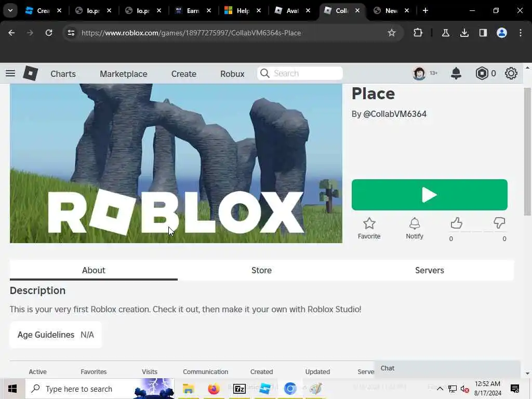
Task: Open the notifications bell in Roblox header
Action: pos(456,73)
